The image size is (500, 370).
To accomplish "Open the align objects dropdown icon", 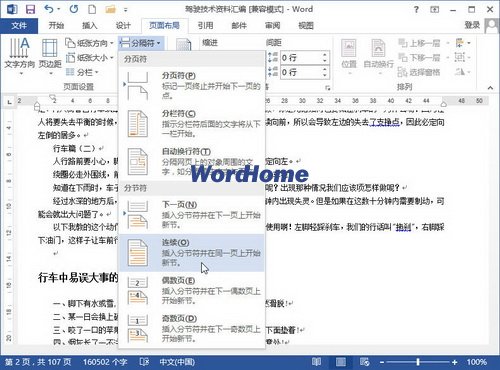I will [x=463, y=43].
